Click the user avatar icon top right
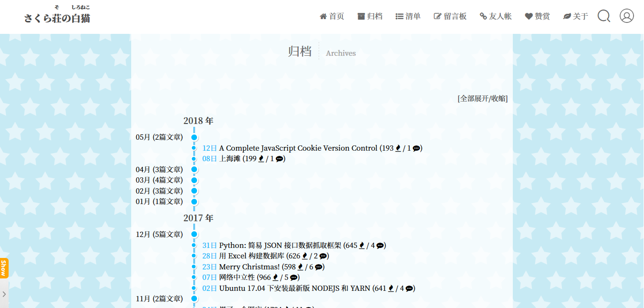This screenshot has width=644, height=308. (626, 16)
